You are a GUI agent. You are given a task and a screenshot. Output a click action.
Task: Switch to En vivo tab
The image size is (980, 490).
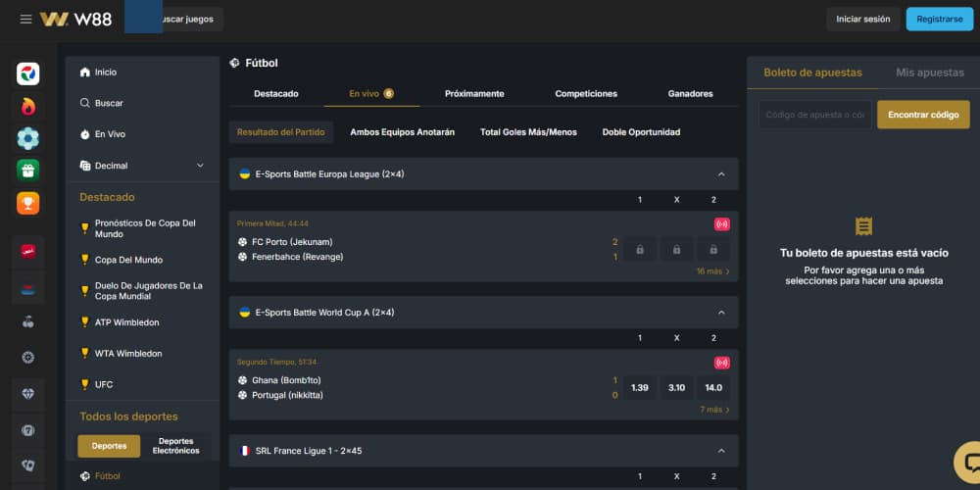tap(371, 94)
